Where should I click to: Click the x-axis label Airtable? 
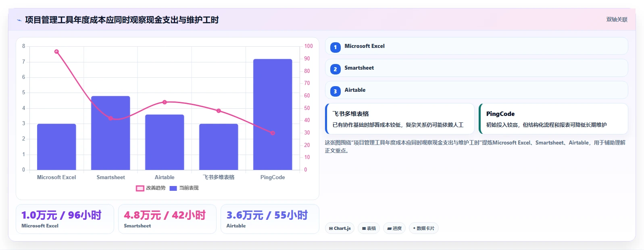[x=165, y=177]
